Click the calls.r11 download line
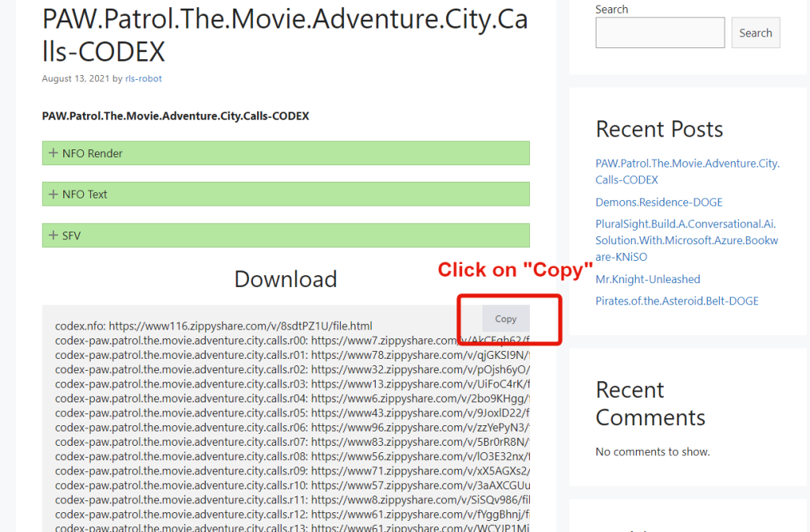Viewport: 810px width, 532px height. [x=293, y=500]
